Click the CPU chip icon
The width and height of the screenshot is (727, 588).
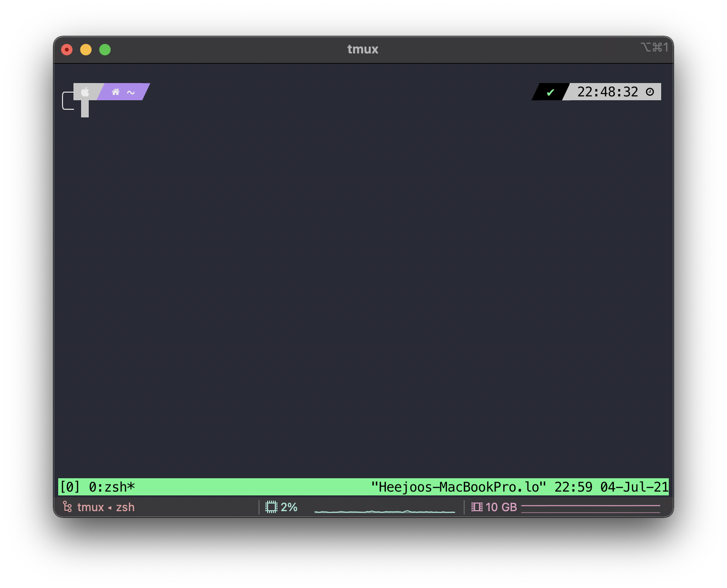pyautogui.click(x=271, y=507)
